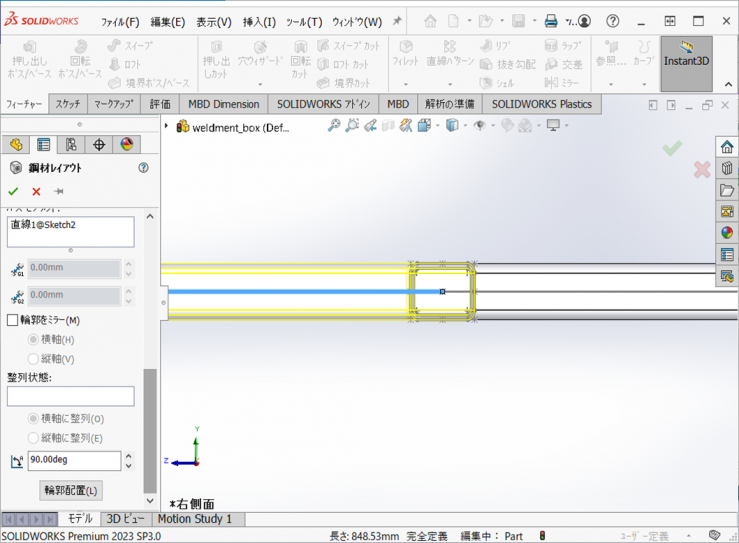Viewport: 739px width, 543px height.
Task: Switch to the スケッチ ribbon tab
Action: click(x=68, y=104)
